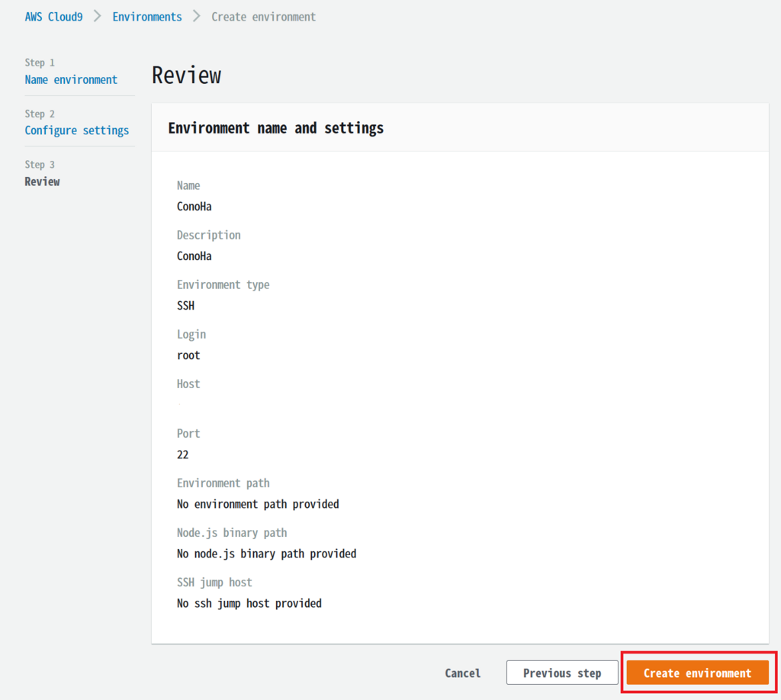This screenshot has width=781, height=700.
Task: Click the Port field label
Action: (188, 434)
